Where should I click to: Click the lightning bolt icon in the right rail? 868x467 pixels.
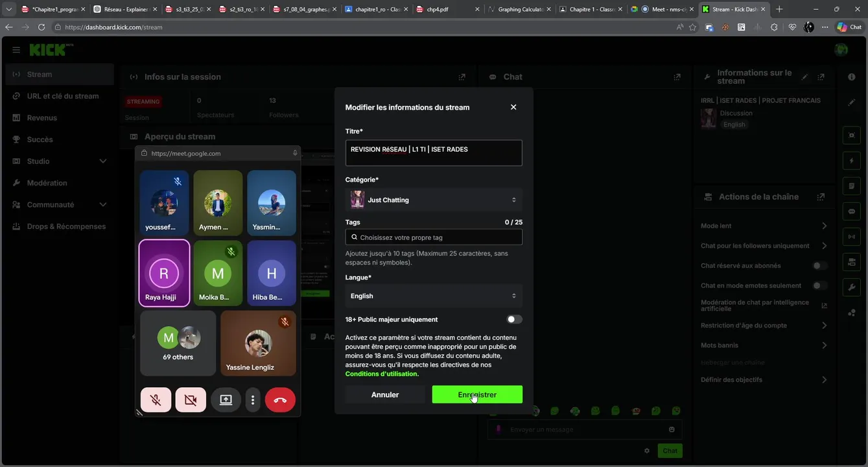tap(852, 160)
